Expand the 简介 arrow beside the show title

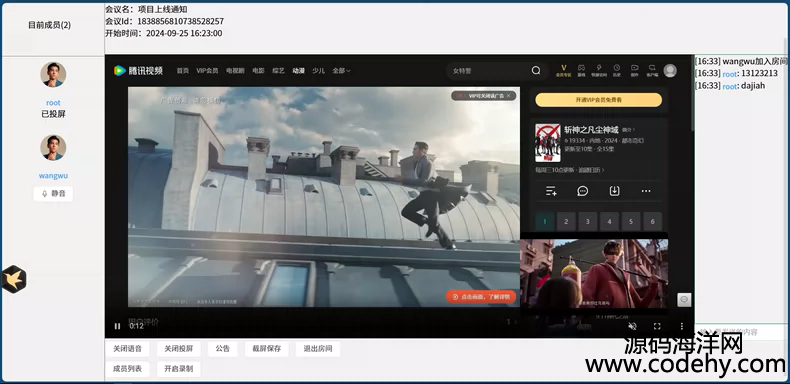pyautogui.click(x=629, y=130)
